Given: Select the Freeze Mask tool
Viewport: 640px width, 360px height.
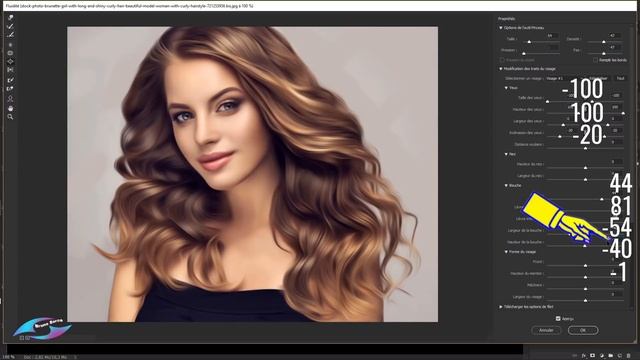Looking at the screenshot, I should [10, 80].
